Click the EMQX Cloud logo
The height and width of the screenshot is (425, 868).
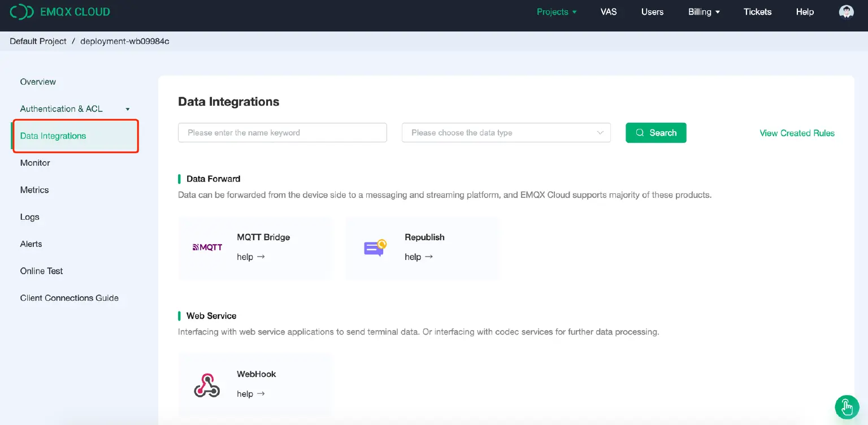click(x=60, y=11)
